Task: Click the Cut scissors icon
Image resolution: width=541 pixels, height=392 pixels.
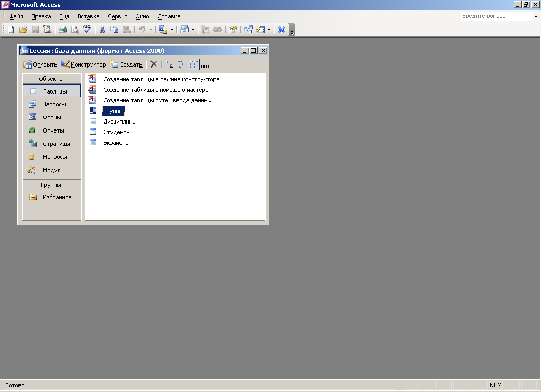Action: [x=102, y=30]
